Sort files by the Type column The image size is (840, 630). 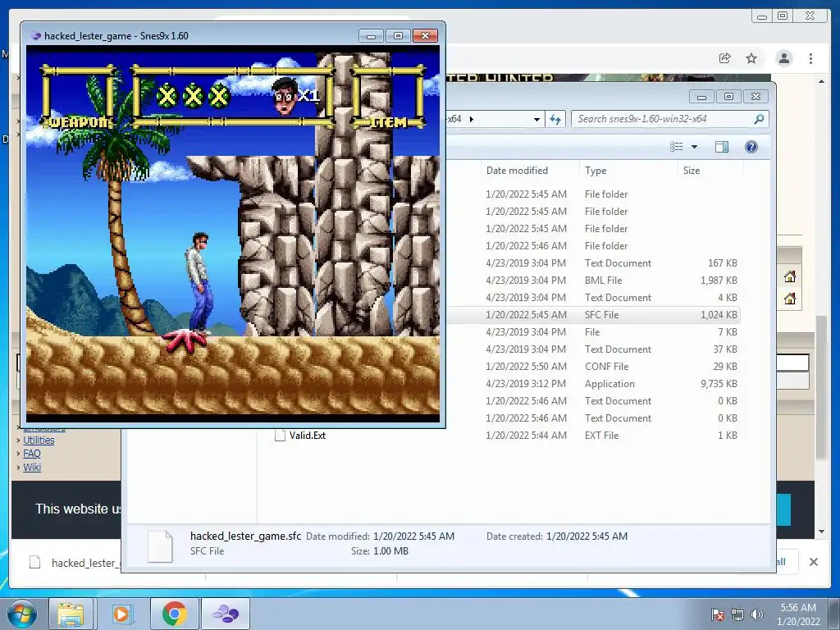[596, 171]
